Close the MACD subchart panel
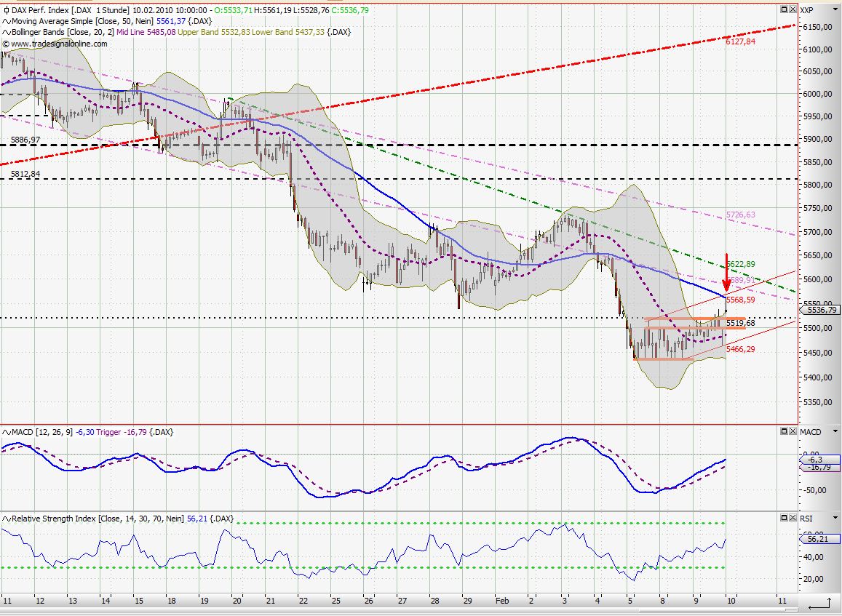 click(x=793, y=431)
